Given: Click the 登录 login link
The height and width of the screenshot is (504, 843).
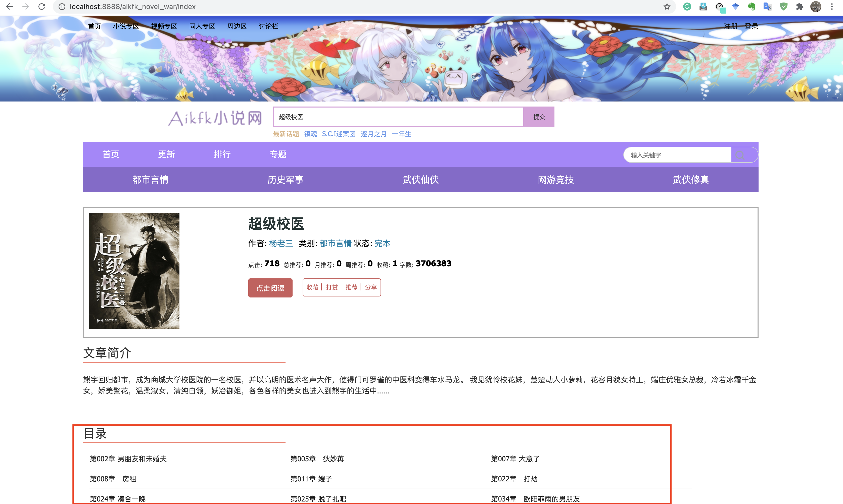Looking at the screenshot, I should [x=751, y=26].
